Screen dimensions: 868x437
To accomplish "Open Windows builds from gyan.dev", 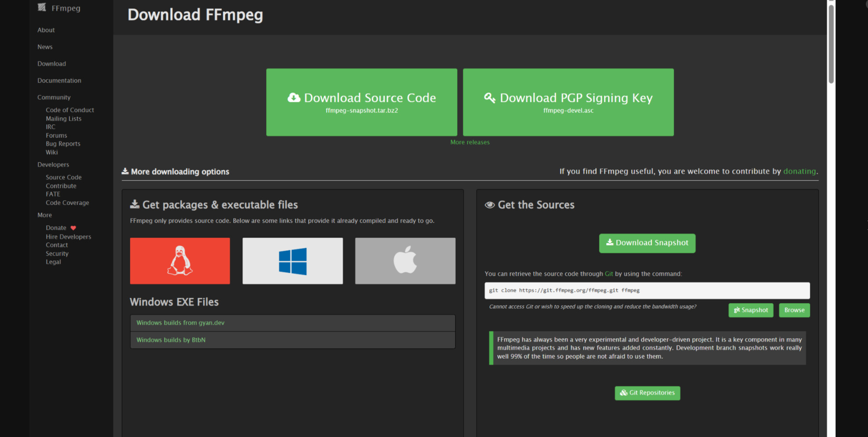I will click(180, 323).
